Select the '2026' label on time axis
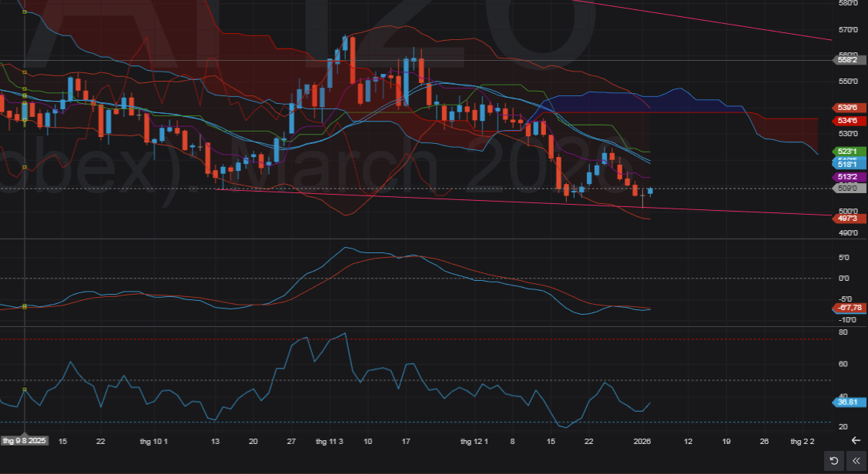Viewport: 868px width, 474px height. (x=642, y=441)
